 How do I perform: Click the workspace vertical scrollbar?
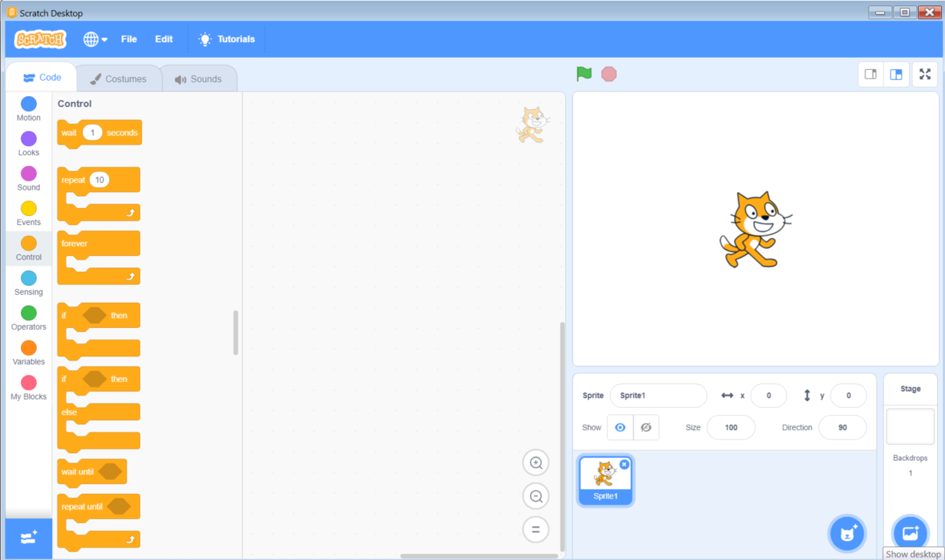click(x=562, y=436)
